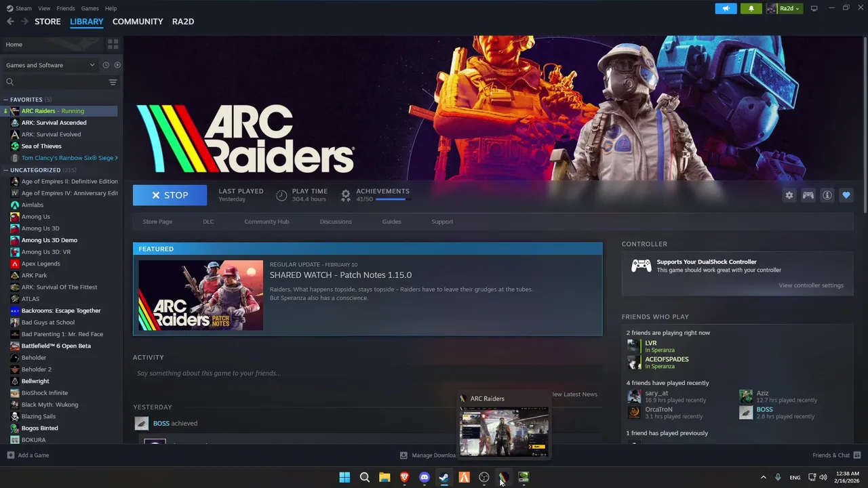Stop the running ARC Raiders game

170,195
